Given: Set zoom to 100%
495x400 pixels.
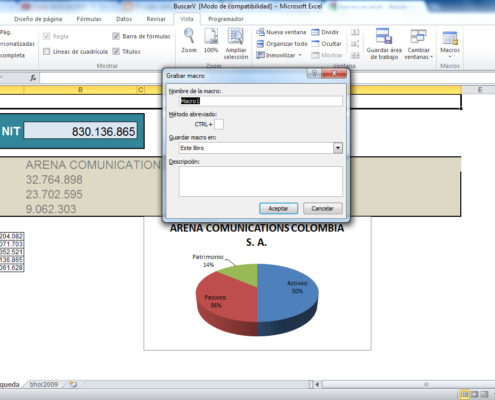Looking at the screenshot, I should click(x=211, y=40).
